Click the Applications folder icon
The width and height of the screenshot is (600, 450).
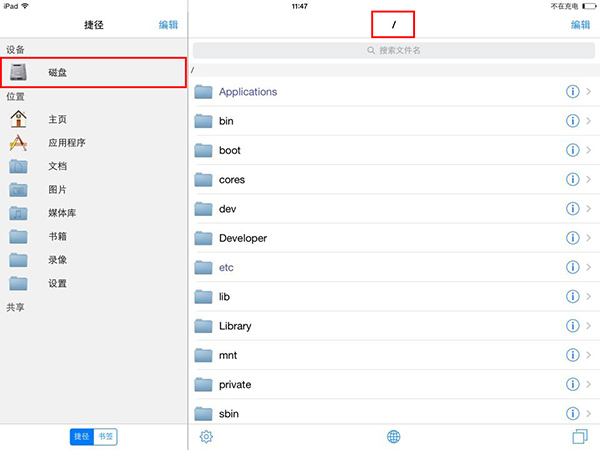pos(203,91)
